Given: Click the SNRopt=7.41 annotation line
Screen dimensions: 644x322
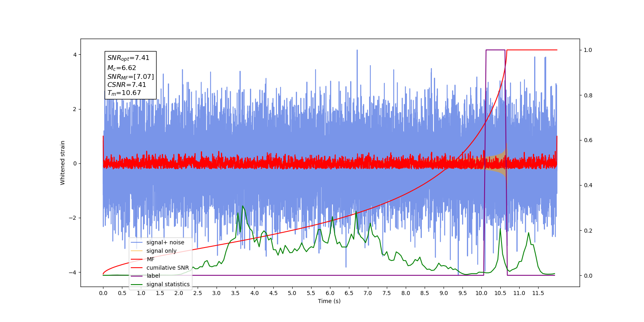Looking at the screenshot, I should [128, 58].
